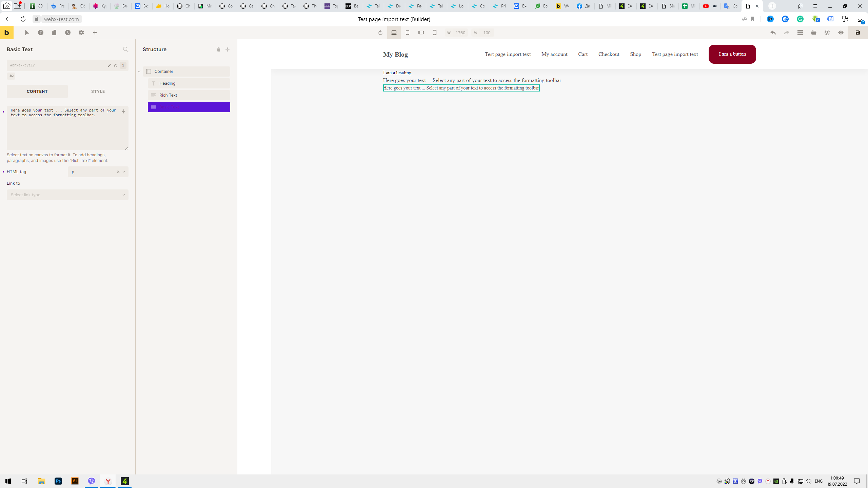This screenshot has width=868, height=488.
Task: Open the help question-mark icon
Action: [x=41, y=33]
